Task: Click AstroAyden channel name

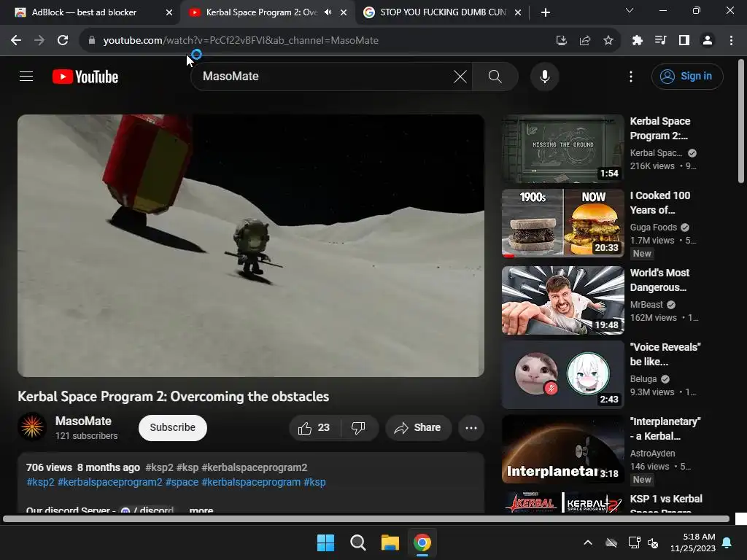Action: coord(652,454)
